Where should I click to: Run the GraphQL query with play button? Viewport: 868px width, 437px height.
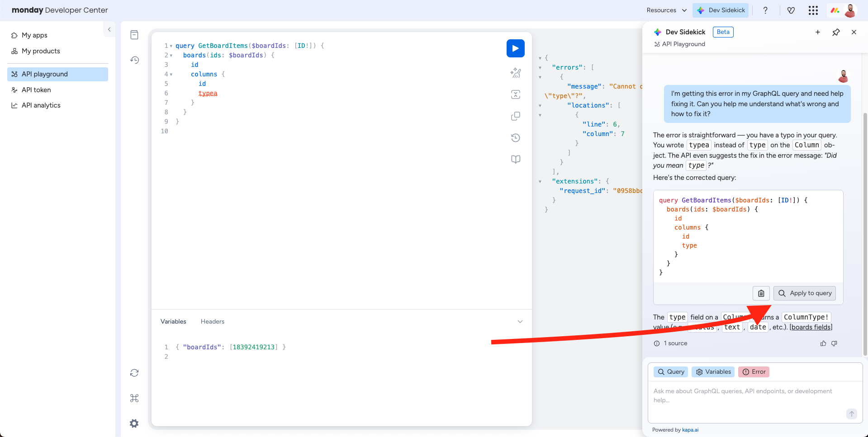(515, 48)
